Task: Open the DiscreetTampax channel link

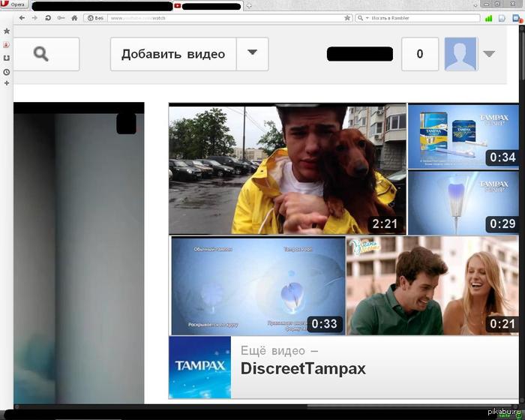Action: (x=303, y=368)
